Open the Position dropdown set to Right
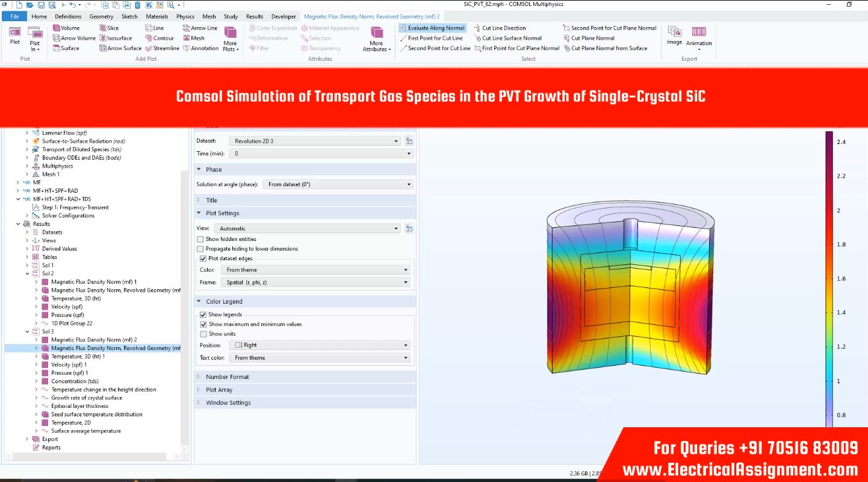 321,345
